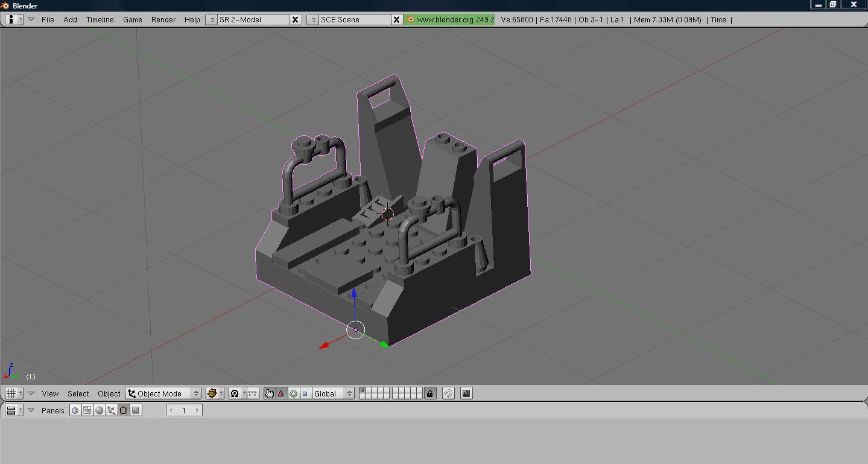Image resolution: width=868 pixels, height=464 pixels.
Task: Switch to Script context icon
Action: tap(87, 410)
